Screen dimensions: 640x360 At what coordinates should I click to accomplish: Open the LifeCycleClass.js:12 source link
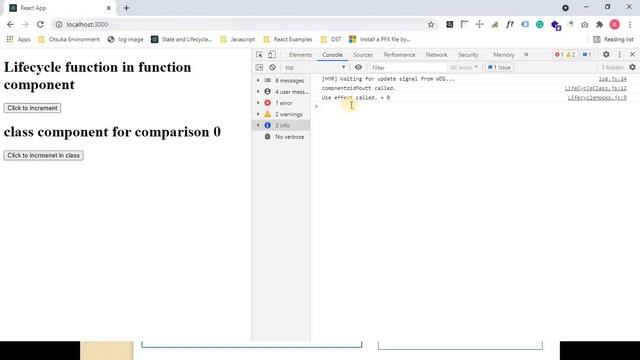point(596,88)
